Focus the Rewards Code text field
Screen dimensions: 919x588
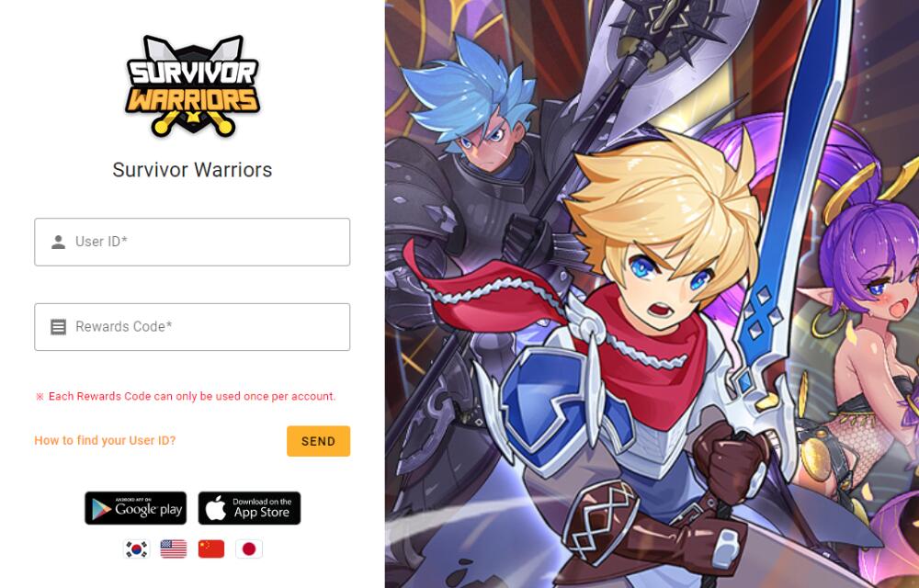click(192, 327)
